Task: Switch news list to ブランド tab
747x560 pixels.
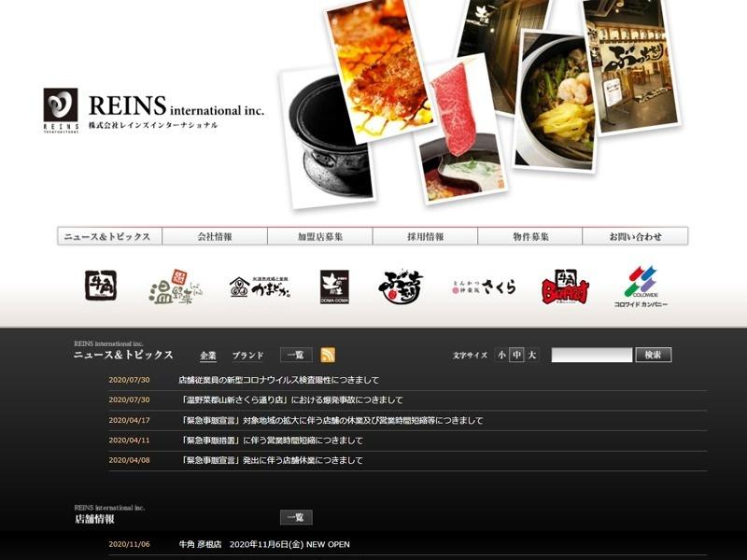Action: click(247, 356)
